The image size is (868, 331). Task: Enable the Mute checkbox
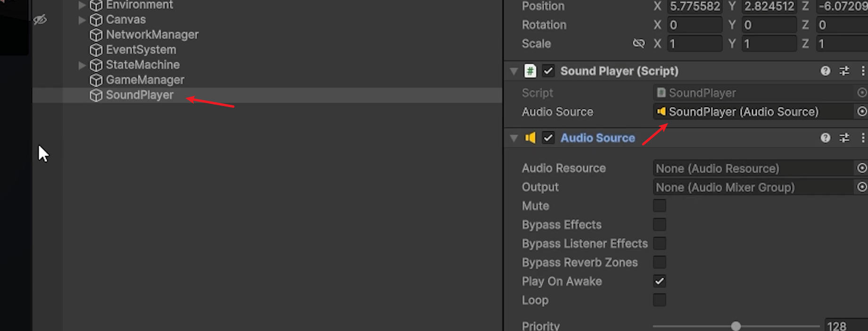coord(660,206)
